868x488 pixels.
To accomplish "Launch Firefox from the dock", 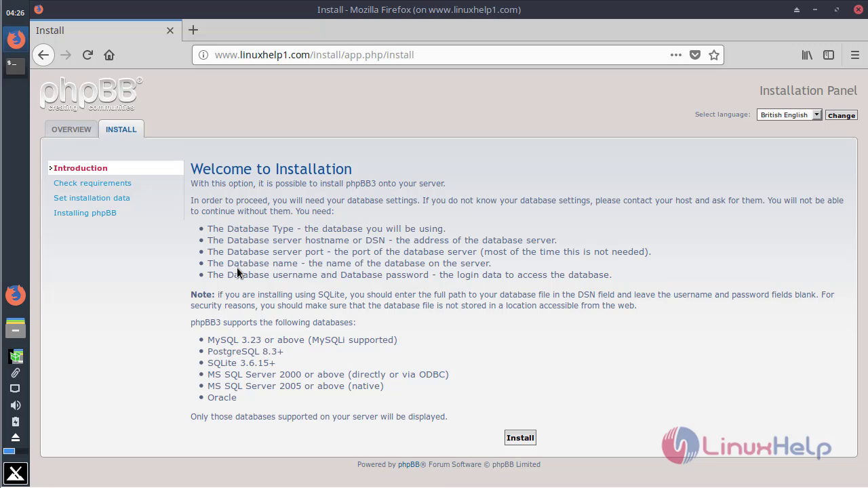I will pos(15,295).
